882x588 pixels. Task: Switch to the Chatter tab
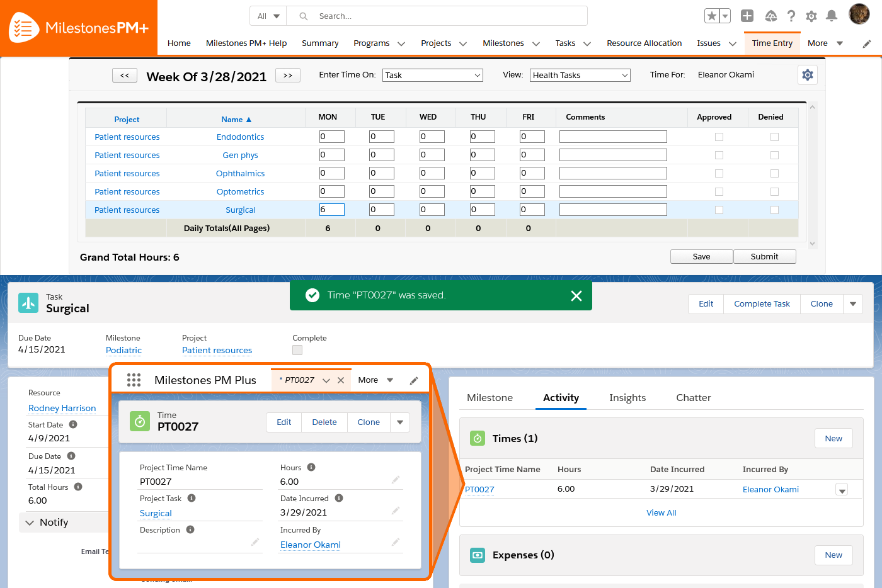coord(693,398)
